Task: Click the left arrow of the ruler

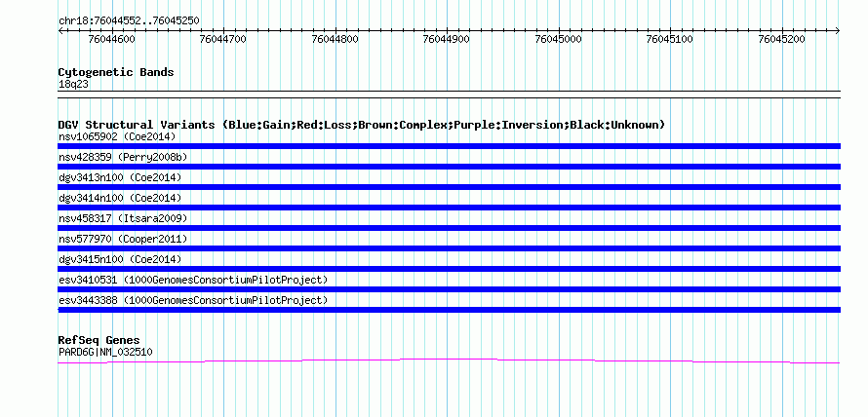Action: point(60,31)
